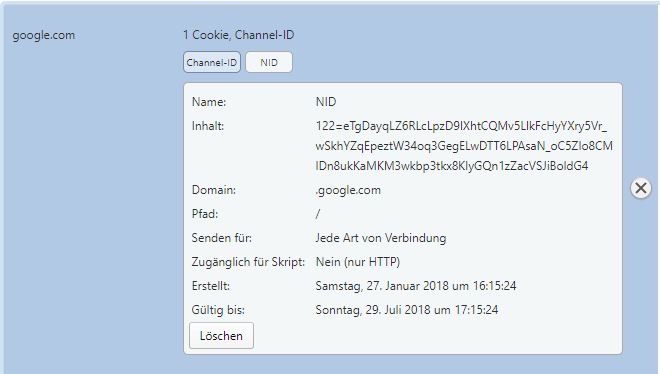Click the '1 Cookie, Channel-ID' summary text

coord(239,35)
